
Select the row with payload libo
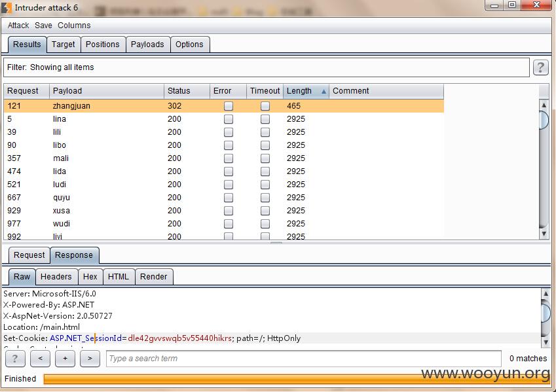pos(224,145)
